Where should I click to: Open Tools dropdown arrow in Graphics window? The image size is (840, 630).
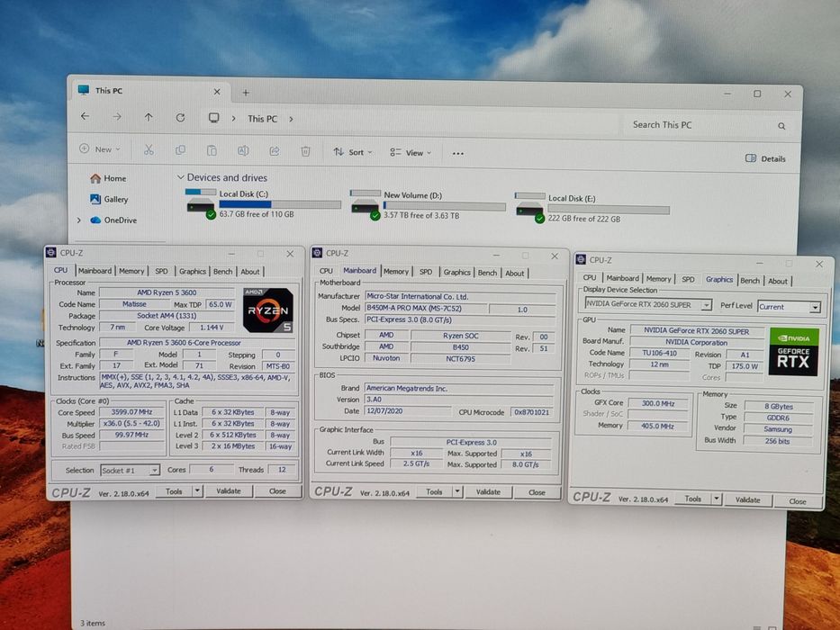tap(717, 499)
